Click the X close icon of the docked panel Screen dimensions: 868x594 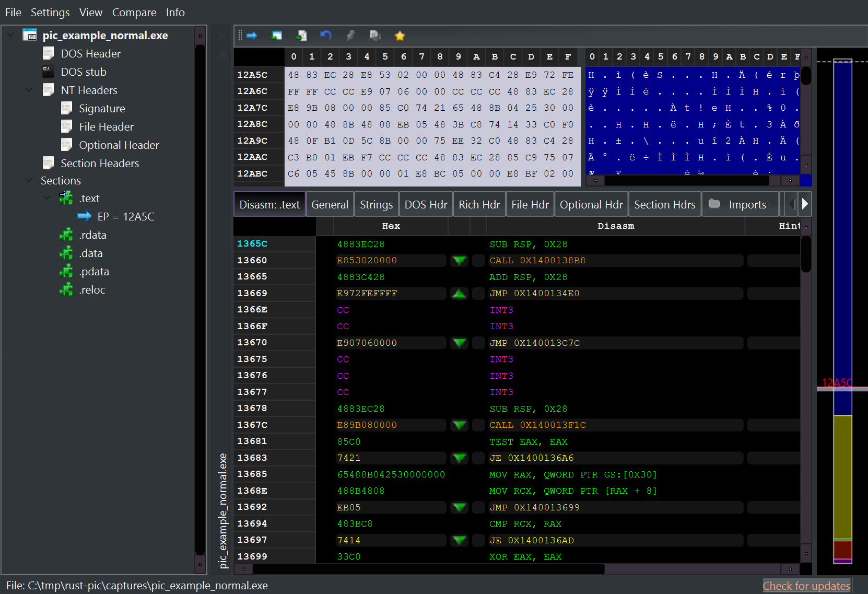coord(222,36)
